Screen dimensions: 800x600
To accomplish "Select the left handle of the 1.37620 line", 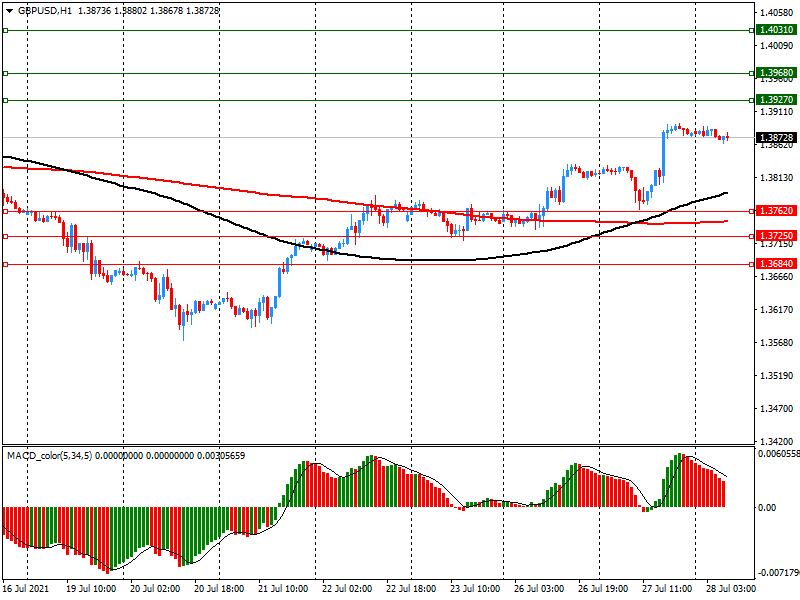I will click(x=6, y=211).
